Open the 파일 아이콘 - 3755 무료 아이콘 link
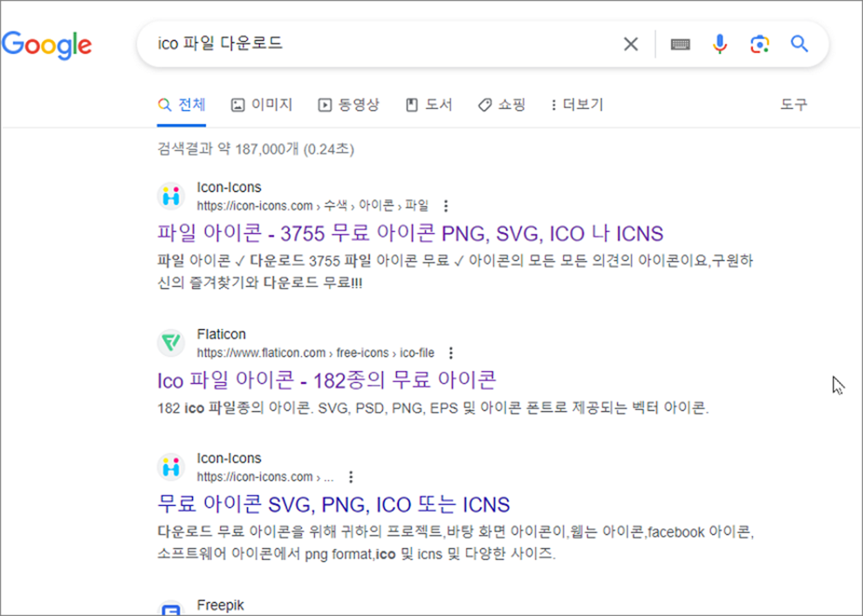863x616 pixels. point(410,233)
